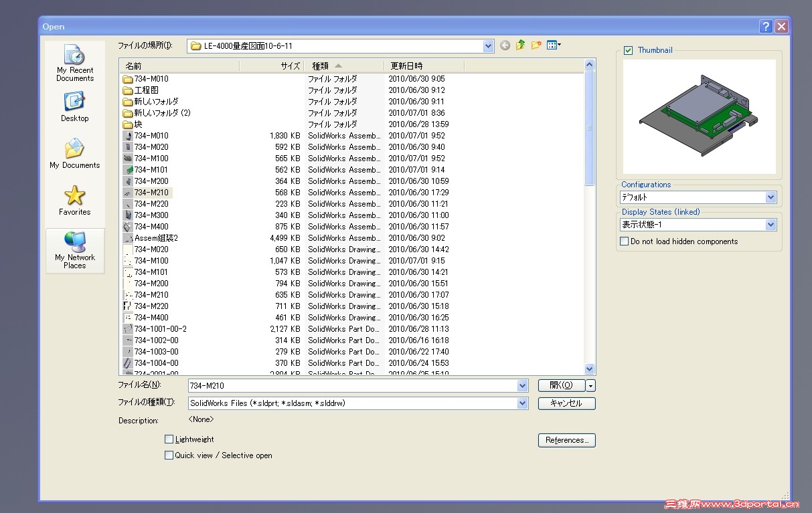Click the assembly preview thumbnail
This screenshot has width=812, height=513.
(x=699, y=117)
